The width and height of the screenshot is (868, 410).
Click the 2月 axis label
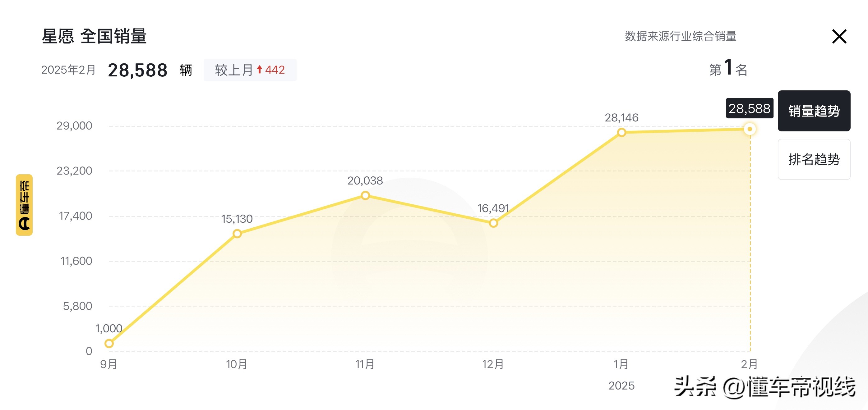click(x=749, y=364)
